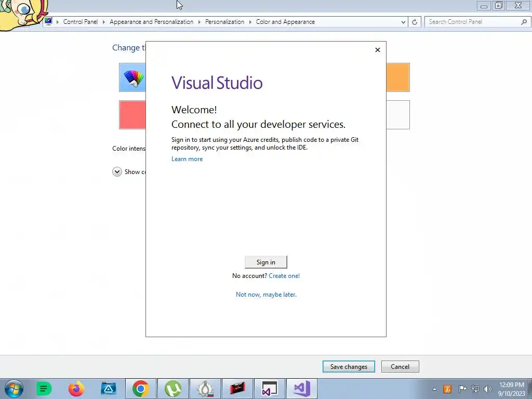532x399 pixels.
Task: Refresh the Control Panel page
Action: coord(415,22)
